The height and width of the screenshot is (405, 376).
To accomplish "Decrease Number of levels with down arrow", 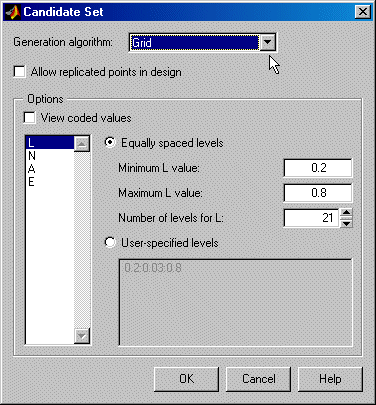I will pyautogui.click(x=346, y=223).
